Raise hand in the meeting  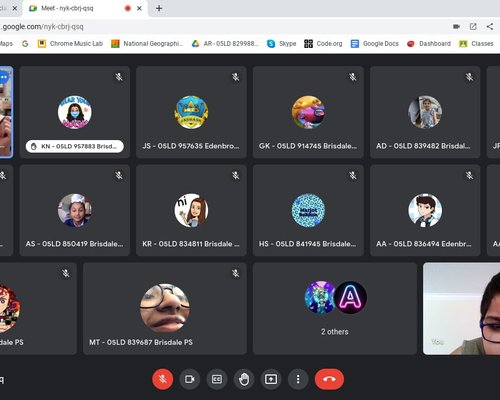[244, 379]
